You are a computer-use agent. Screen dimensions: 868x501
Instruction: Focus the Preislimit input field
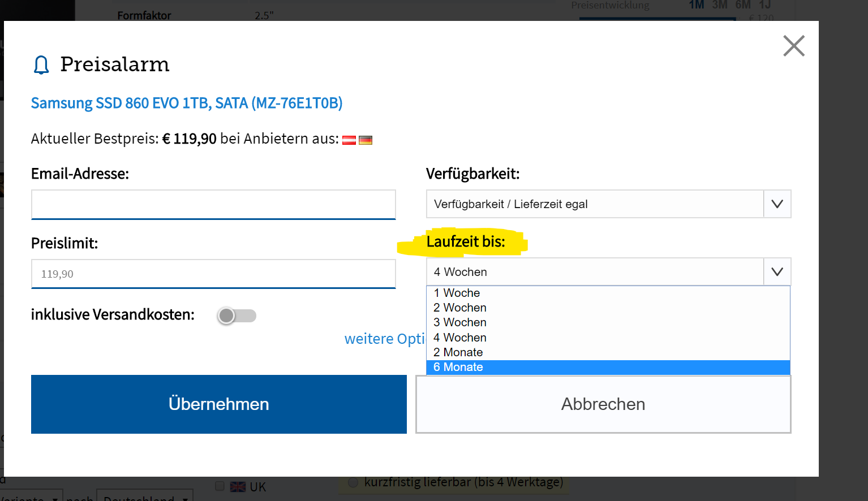(213, 274)
